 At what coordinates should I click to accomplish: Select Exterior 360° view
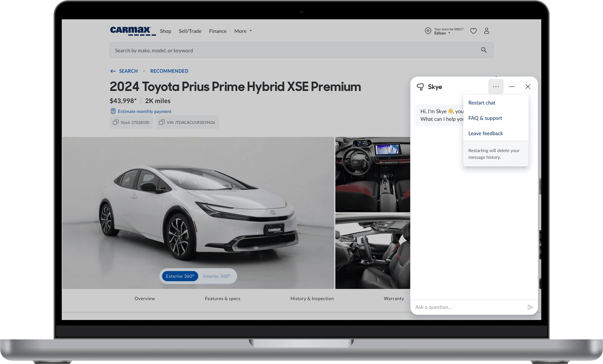point(180,276)
